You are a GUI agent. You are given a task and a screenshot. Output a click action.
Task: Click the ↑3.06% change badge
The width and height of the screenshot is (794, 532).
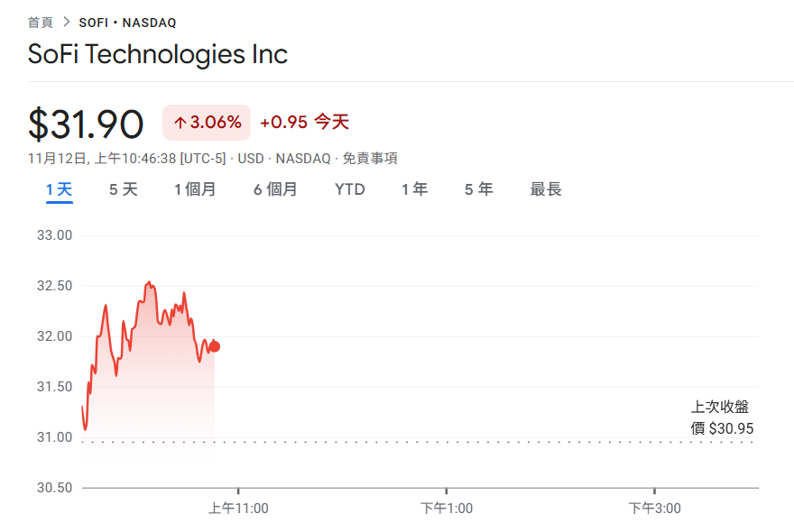click(206, 122)
